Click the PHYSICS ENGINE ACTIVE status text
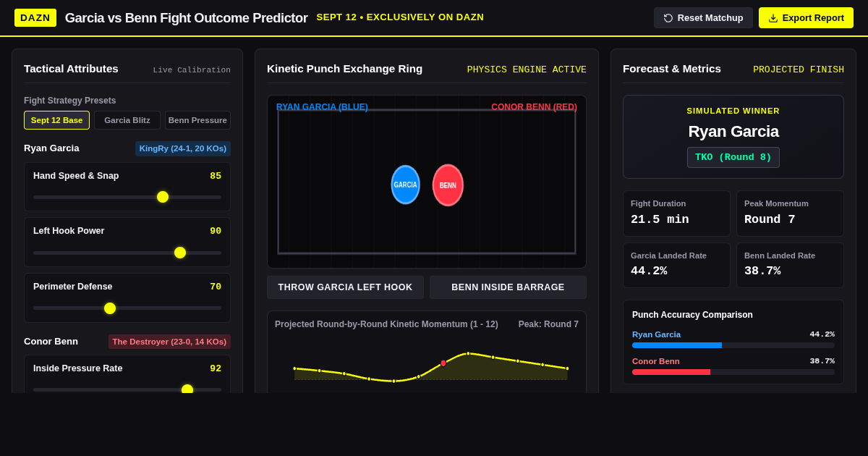The image size is (868, 456). 527,69
